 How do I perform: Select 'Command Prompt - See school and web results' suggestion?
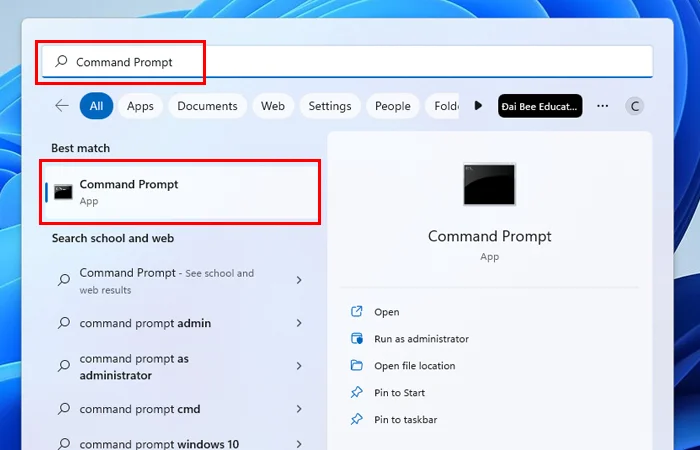(x=180, y=280)
